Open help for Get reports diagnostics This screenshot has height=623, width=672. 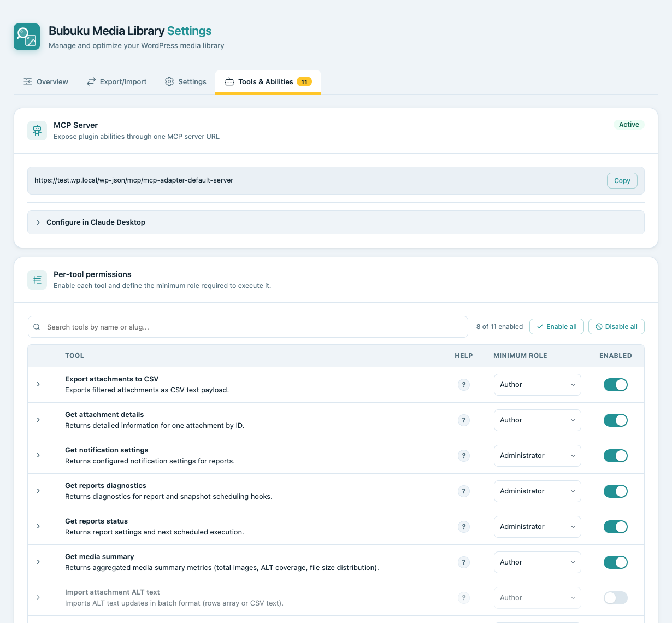point(464,491)
